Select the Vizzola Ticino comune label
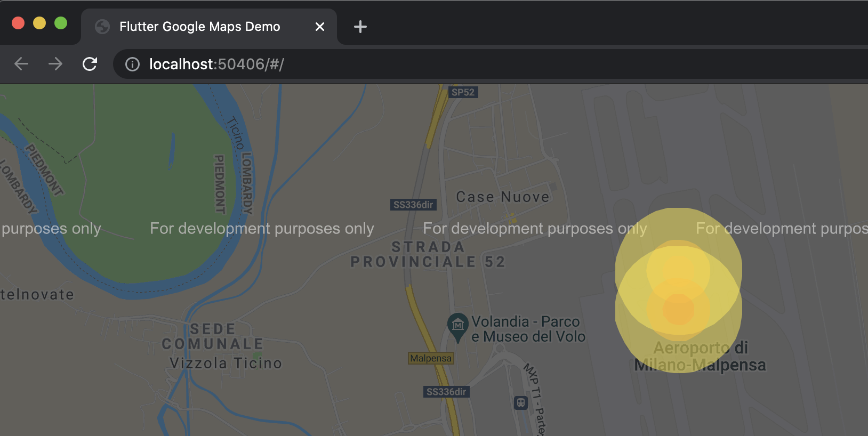The image size is (868, 436). (225, 363)
